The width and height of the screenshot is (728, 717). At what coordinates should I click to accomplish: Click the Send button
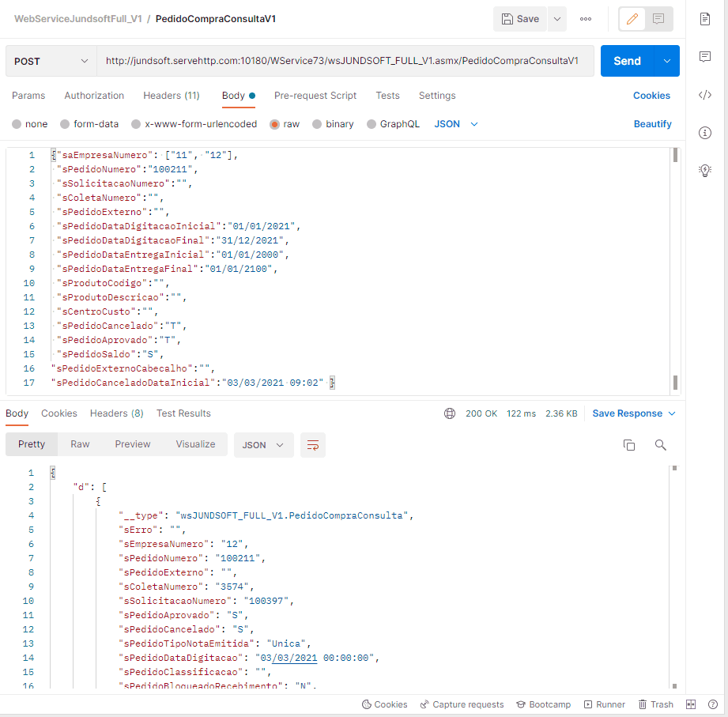628,61
